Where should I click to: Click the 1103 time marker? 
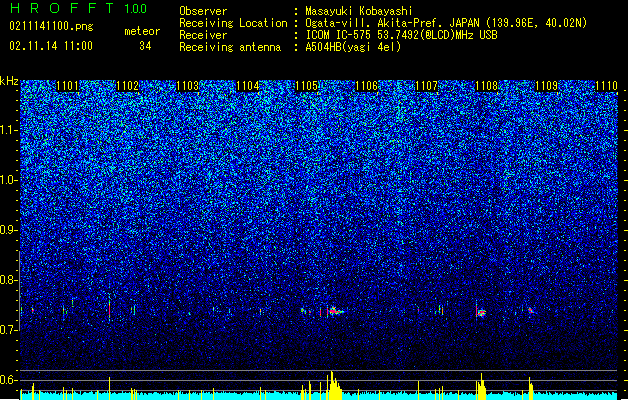point(187,86)
